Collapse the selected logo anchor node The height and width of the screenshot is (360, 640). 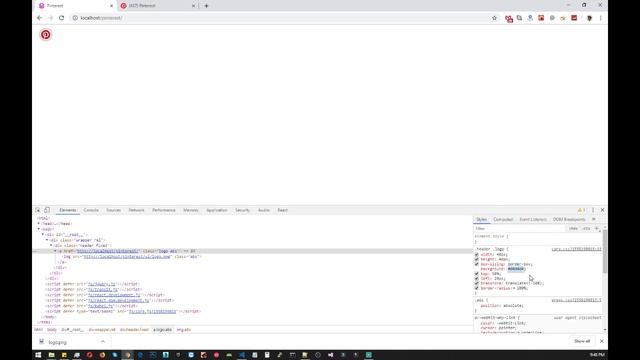[55, 251]
